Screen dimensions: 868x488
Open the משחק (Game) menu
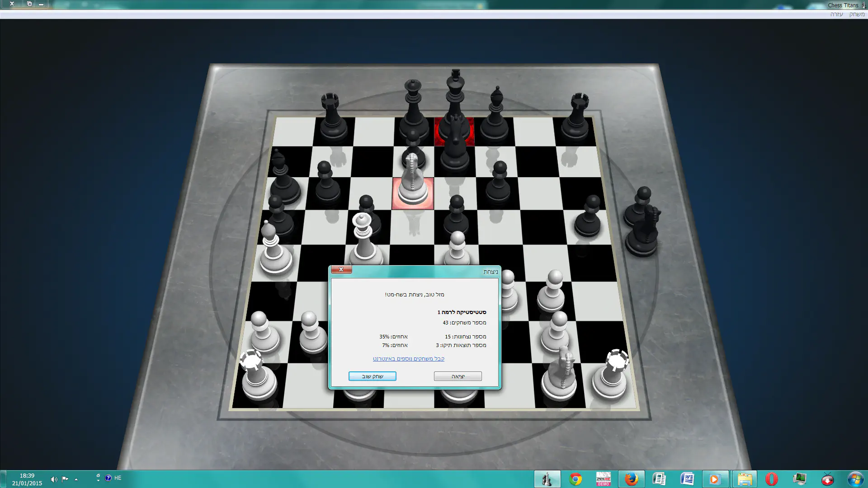[x=857, y=14]
